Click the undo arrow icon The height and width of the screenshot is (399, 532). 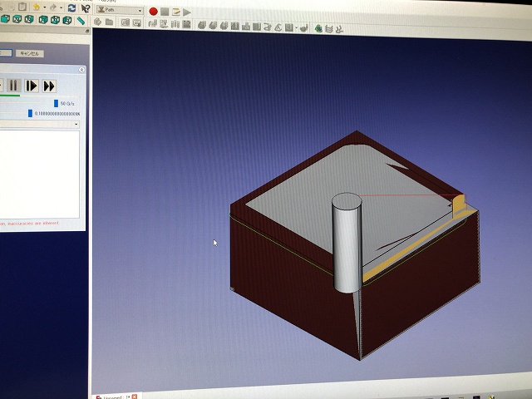point(36,7)
